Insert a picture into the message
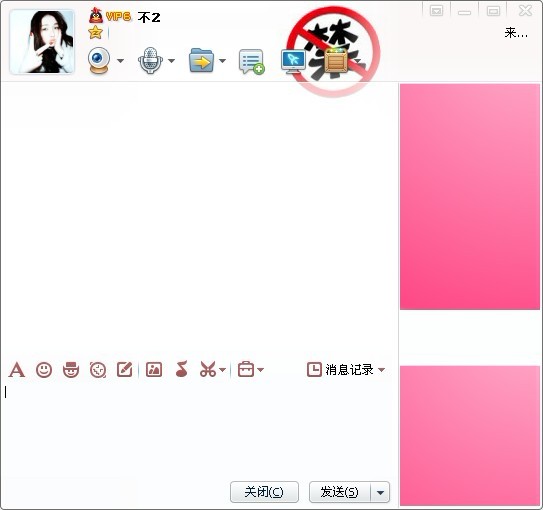543x510 pixels. [x=154, y=369]
